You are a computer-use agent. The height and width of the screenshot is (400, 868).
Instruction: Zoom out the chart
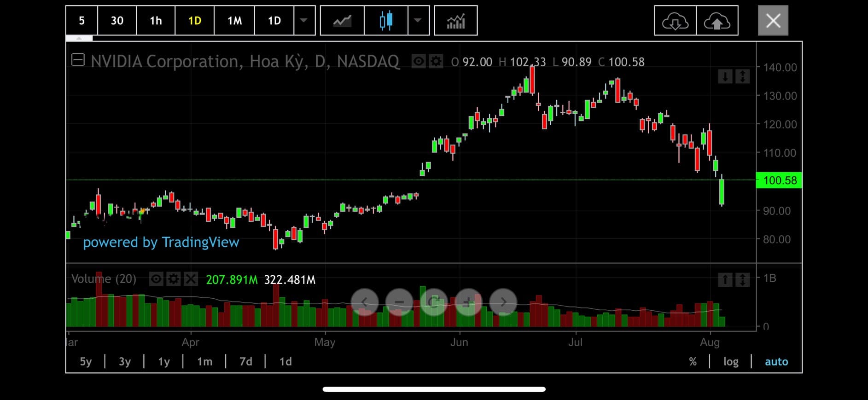click(399, 302)
